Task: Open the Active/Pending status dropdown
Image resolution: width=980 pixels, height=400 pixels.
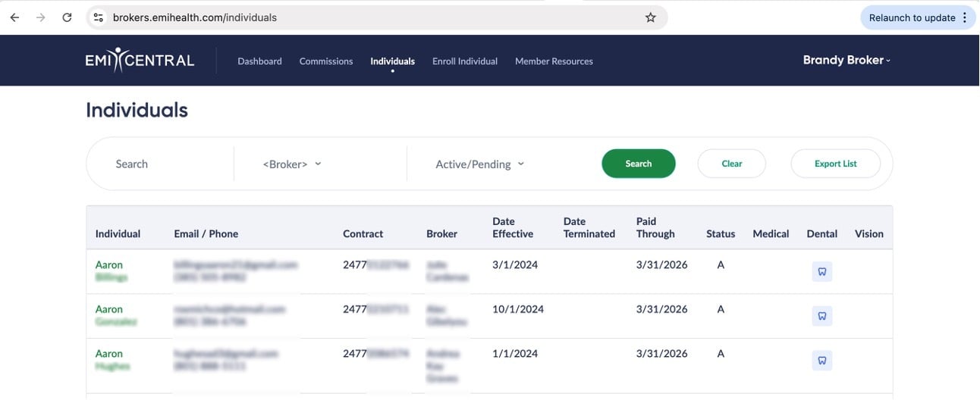Action: pos(479,164)
